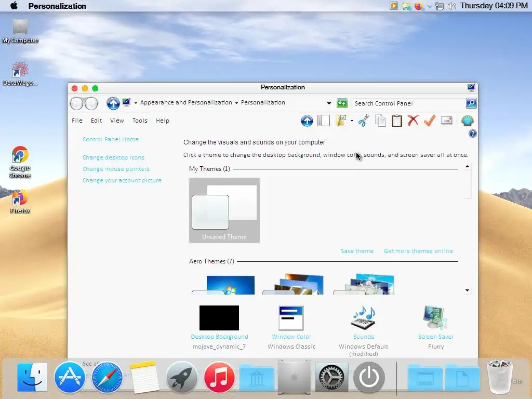Open the DataWago desktop shortcut

point(20,74)
